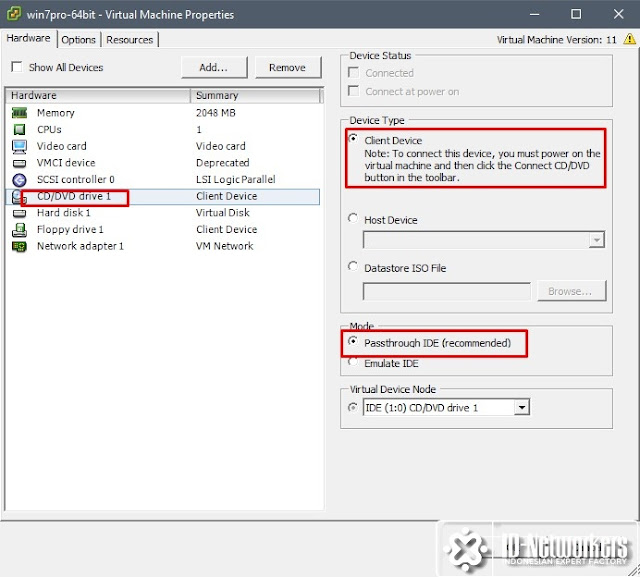Screen dimensions: 640x577
Task: Select Emulate IDE mode
Action: tap(353, 362)
